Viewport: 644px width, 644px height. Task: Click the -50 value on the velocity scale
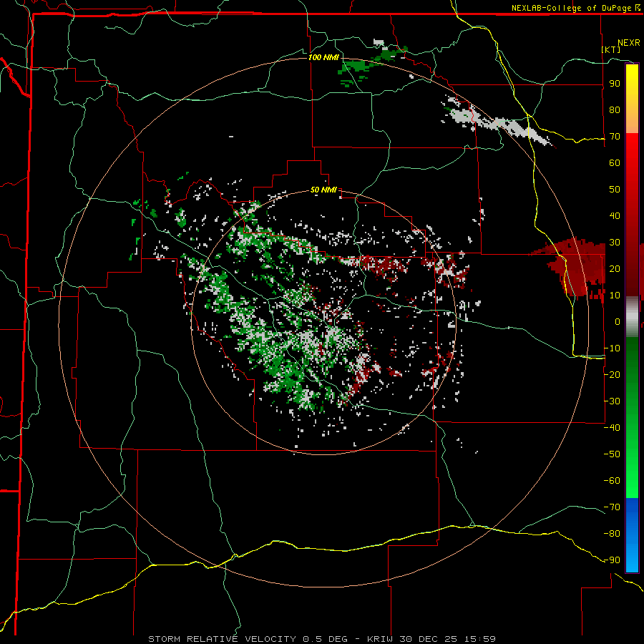(612, 454)
